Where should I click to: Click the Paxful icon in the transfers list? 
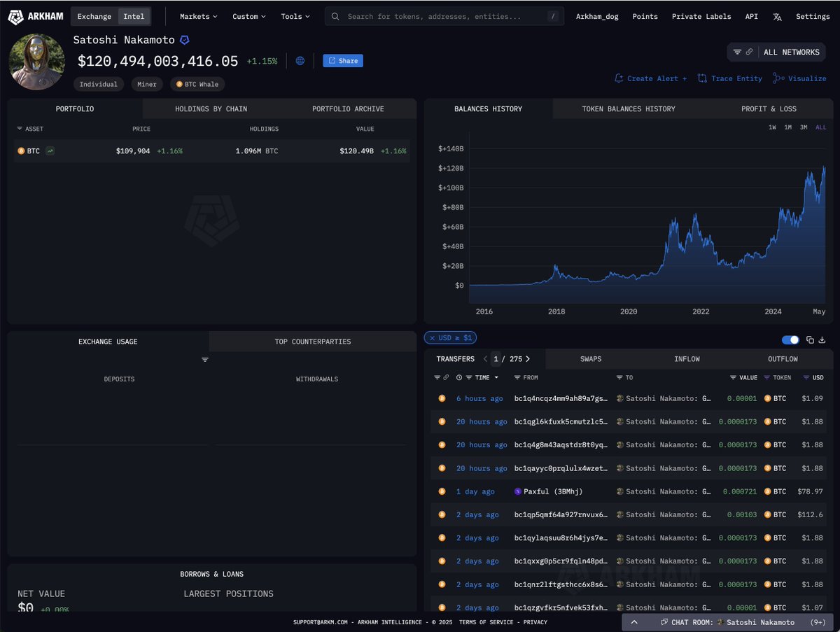[x=518, y=491]
